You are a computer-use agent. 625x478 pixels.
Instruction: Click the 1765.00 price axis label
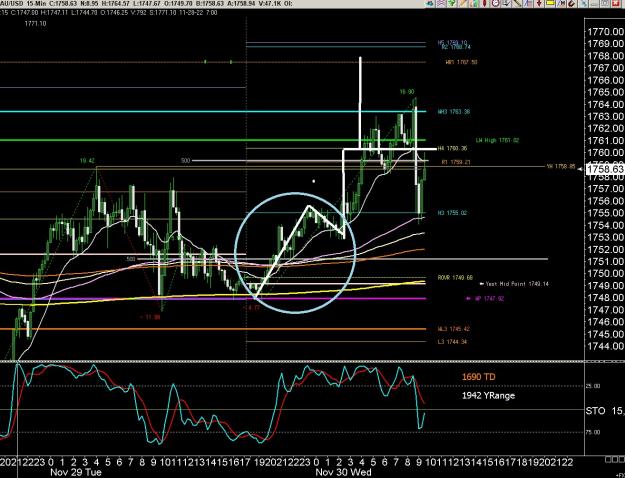coord(605,92)
